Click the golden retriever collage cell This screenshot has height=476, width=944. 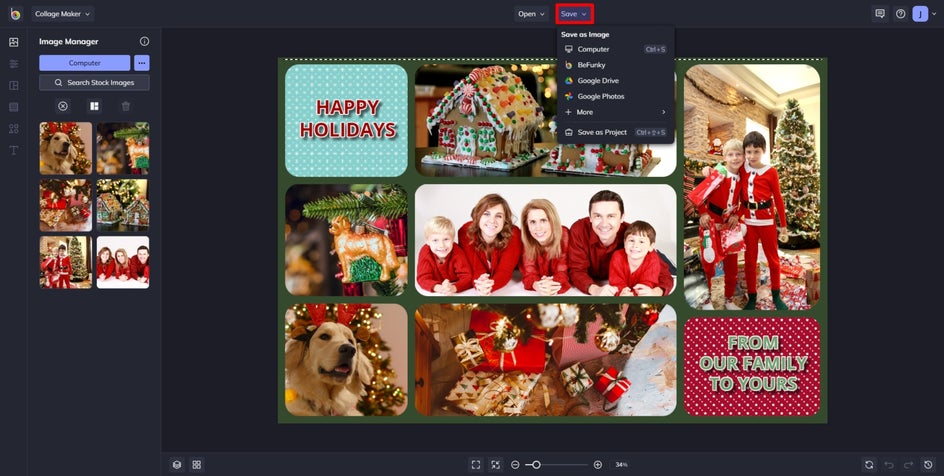tap(346, 360)
